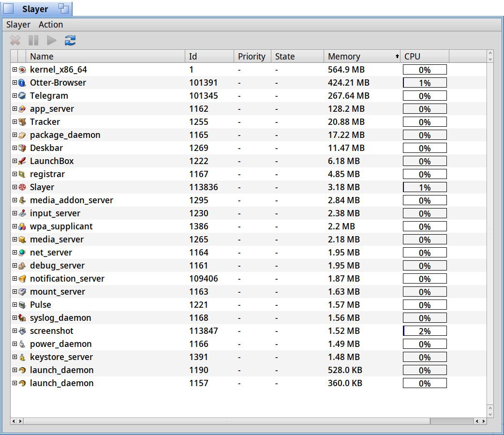Sort by the Memory column header
Viewport: 504px width, 435px height.
tap(362, 57)
